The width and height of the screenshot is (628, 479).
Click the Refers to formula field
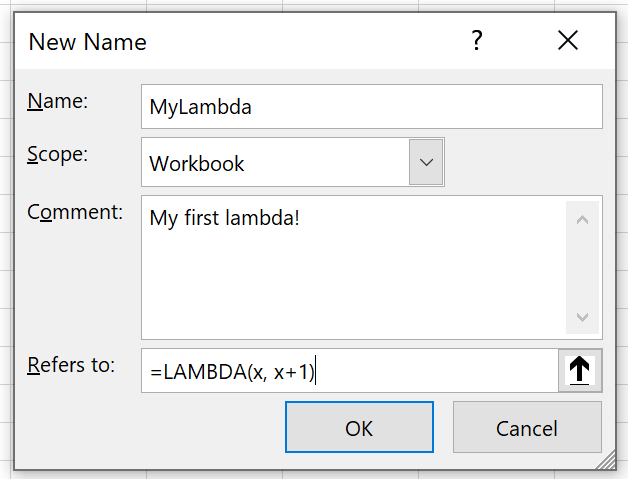[x=350, y=371]
